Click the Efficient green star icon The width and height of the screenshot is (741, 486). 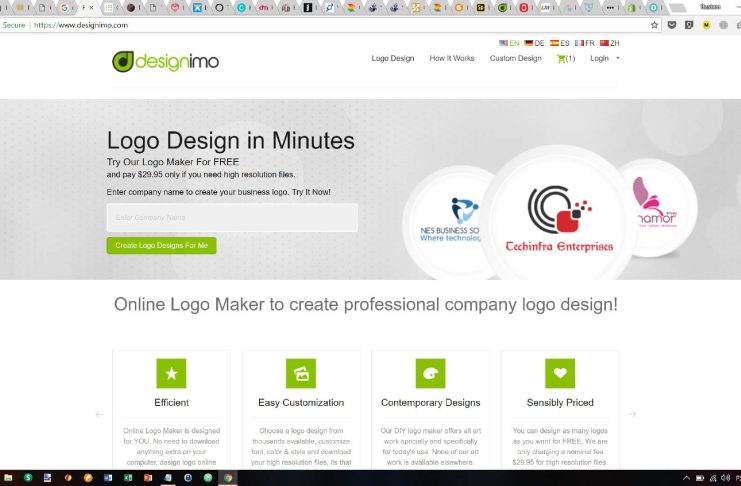171,373
